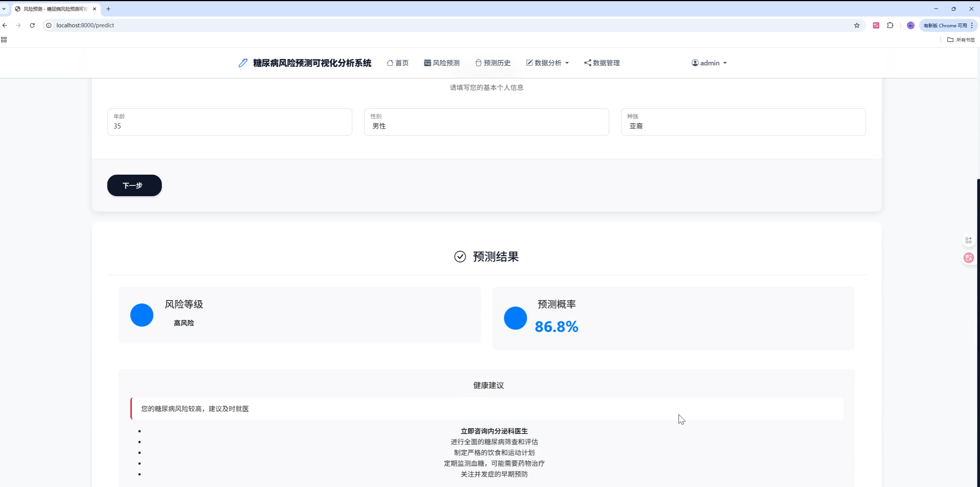Click the blue circle beside 预测概率
The image size is (980, 487).
(515, 318)
